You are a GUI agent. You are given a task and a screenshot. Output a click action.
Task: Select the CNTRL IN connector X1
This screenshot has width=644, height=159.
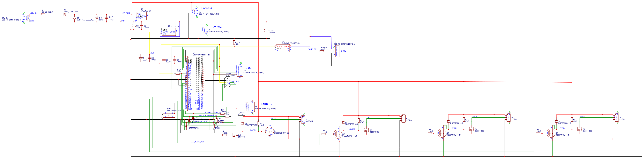[x=250, y=107]
